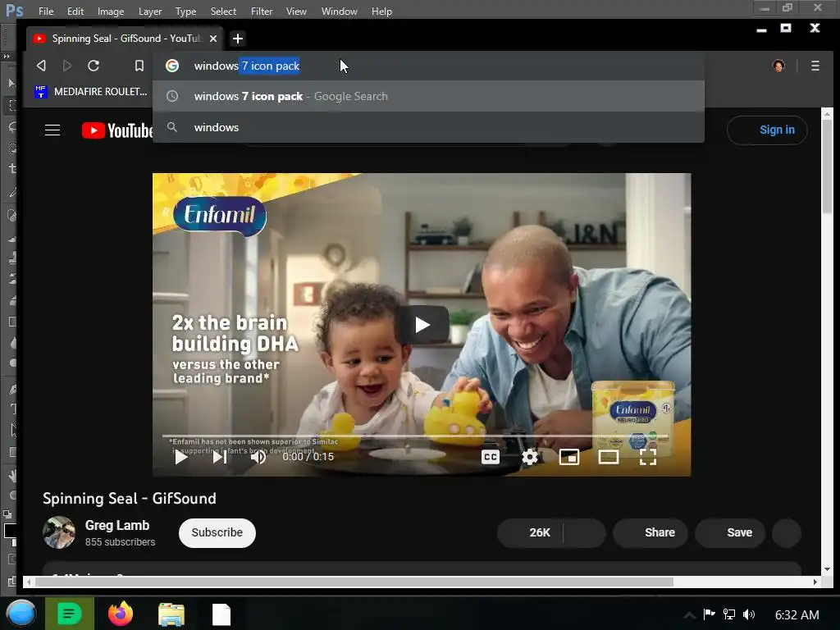The image size is (840, 630).
Task: Click the Start orb on the taskbar
Action: coord(21,614)
